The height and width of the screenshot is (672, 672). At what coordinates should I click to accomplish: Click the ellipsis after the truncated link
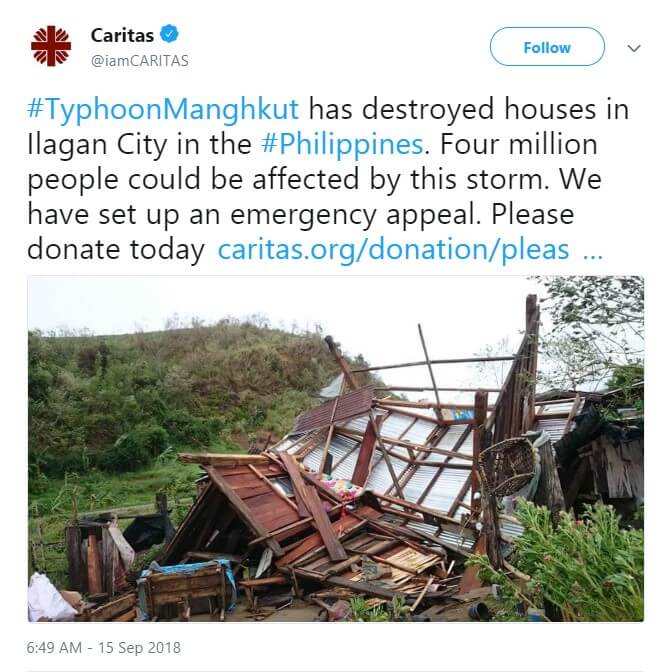594,254
